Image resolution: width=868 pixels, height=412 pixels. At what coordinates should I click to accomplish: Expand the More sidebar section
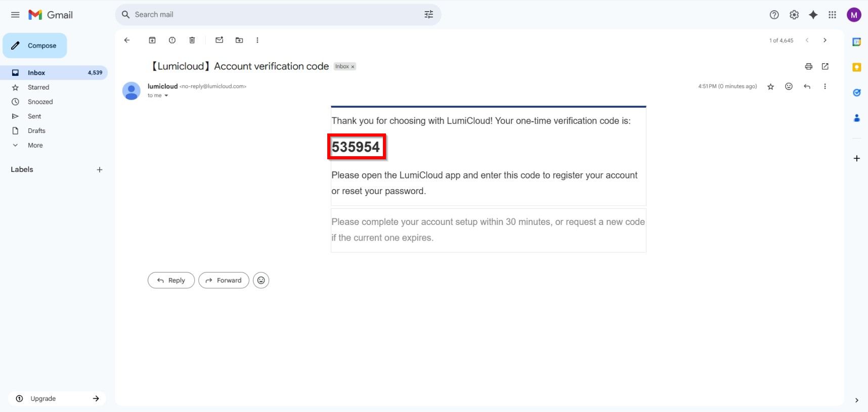(x=35, y=146)
